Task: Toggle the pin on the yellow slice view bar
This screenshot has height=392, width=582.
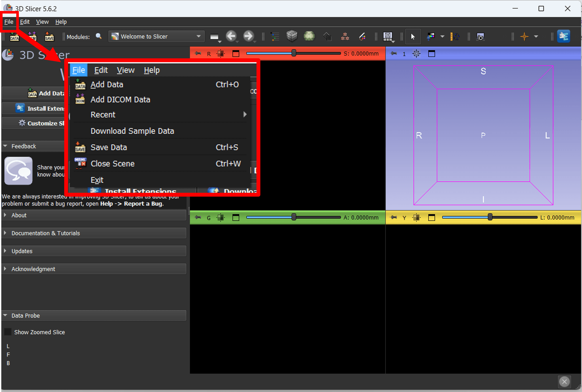Action: tap(393, 217)
